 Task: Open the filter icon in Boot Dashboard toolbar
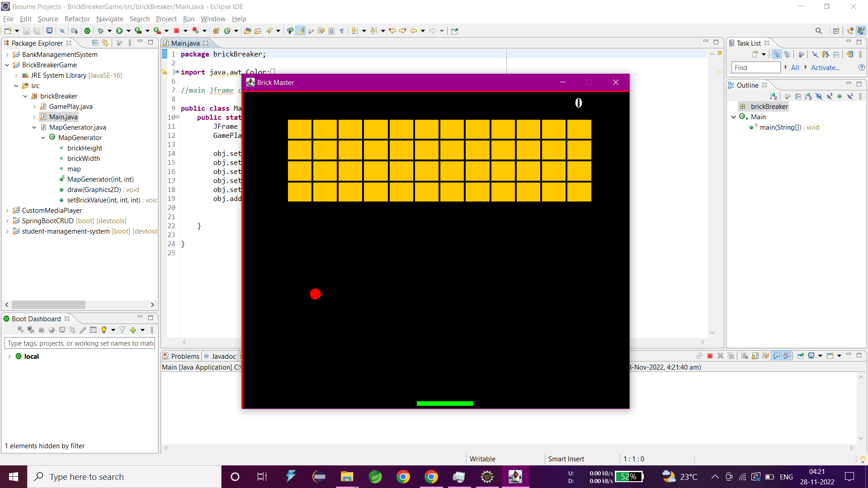tap(123, 330)
